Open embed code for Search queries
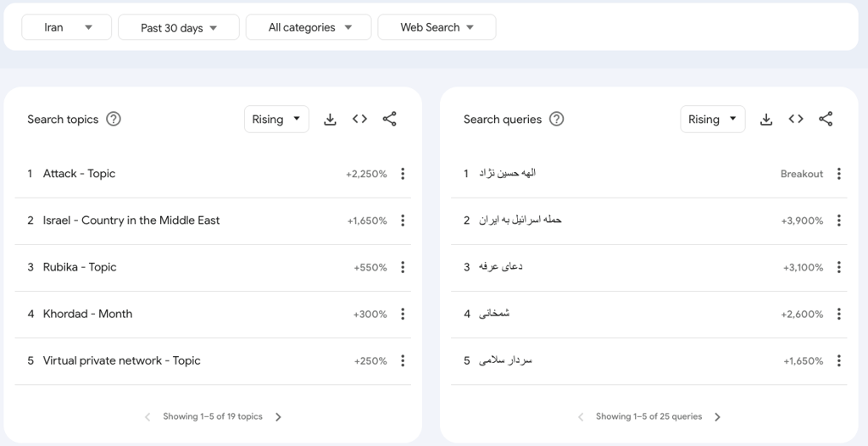 pos(796,119)
